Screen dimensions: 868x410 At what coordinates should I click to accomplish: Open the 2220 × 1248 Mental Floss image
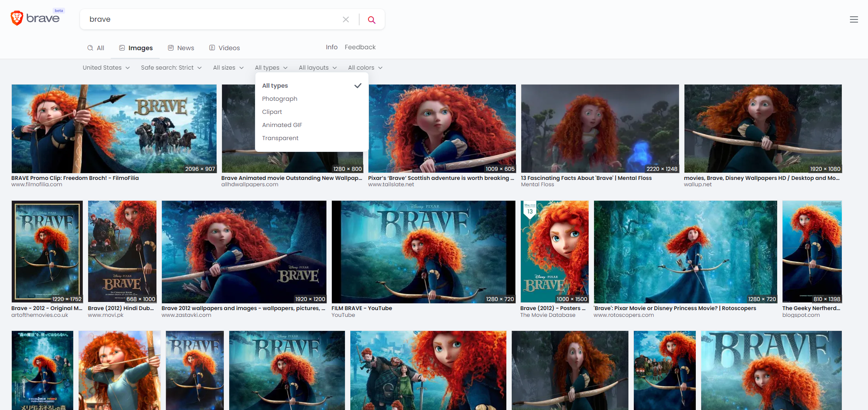click(600, 129)
